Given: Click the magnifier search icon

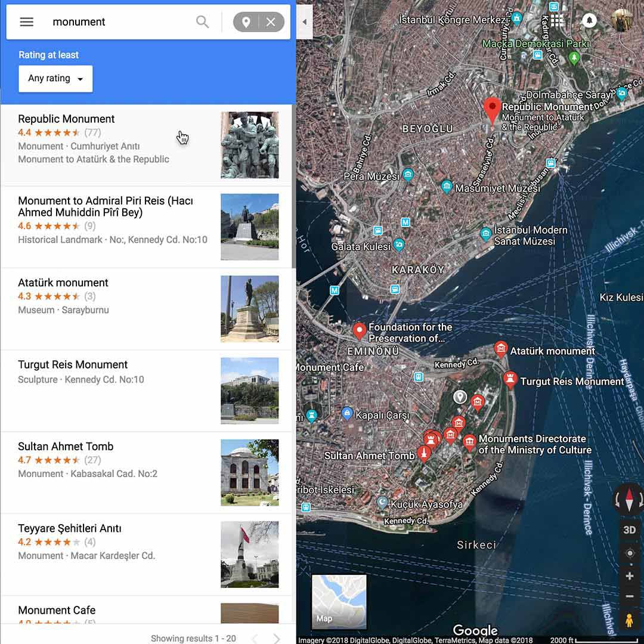Looking at the screenshot, I should point(203,22).
